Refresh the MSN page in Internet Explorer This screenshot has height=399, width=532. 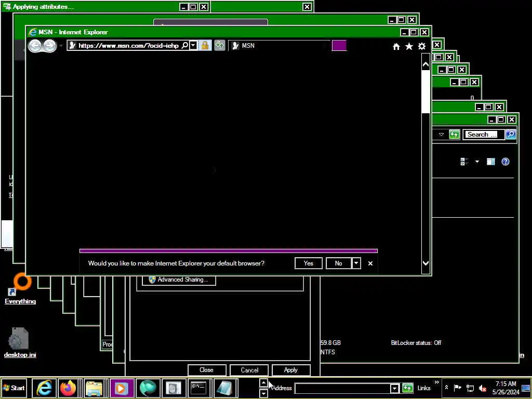[x=220, y=46]
